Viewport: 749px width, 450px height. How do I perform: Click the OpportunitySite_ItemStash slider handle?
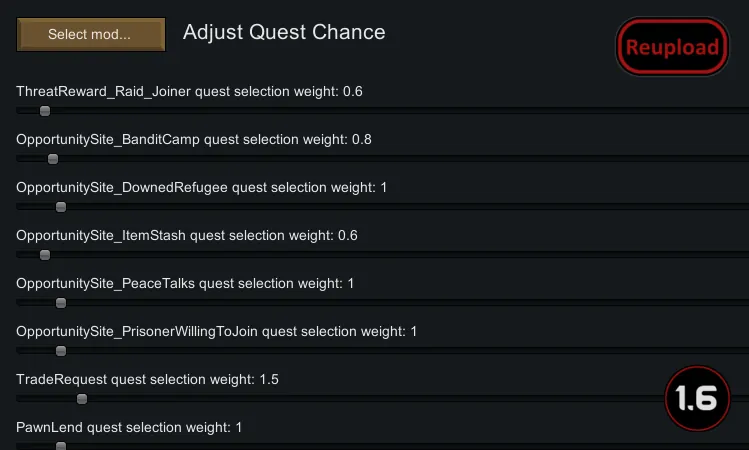[x=45, y=255]
